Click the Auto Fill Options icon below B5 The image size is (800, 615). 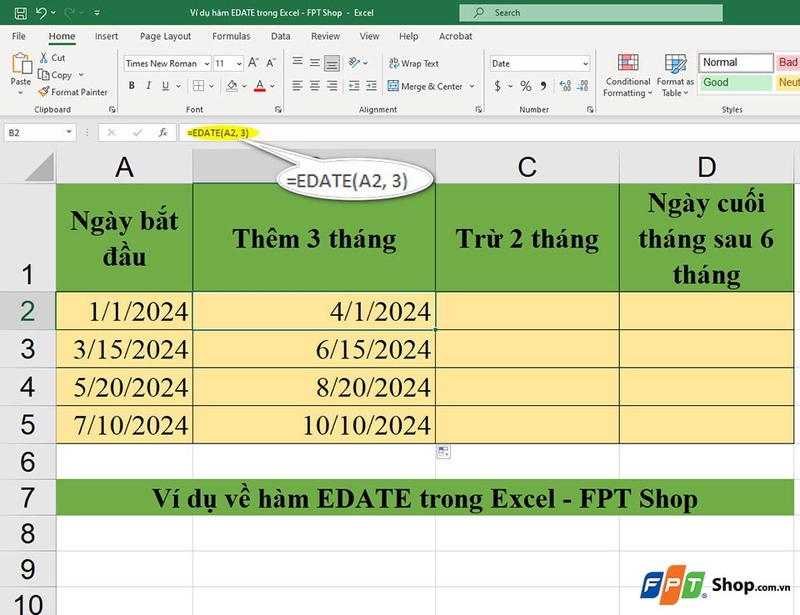coord(443,452)
